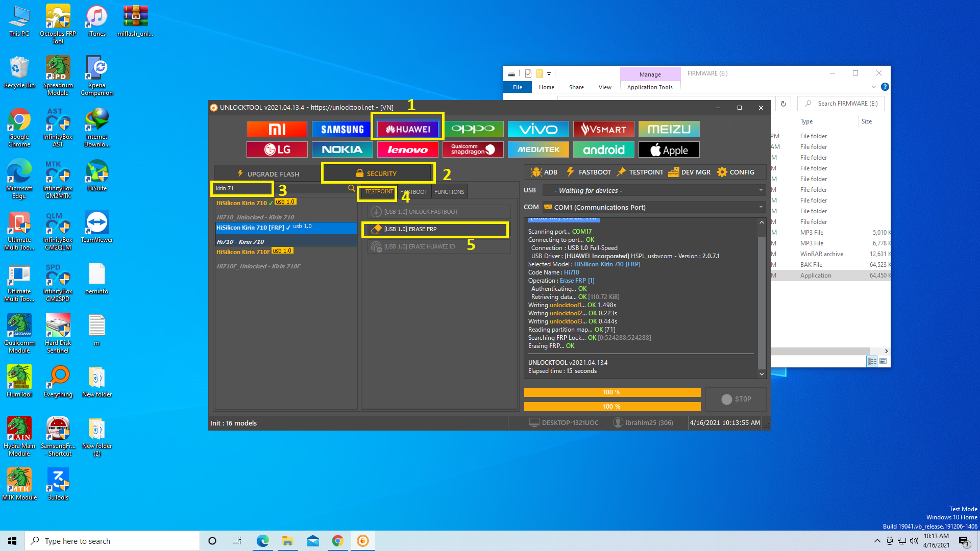Open DEV MGR device manager
The height and width of the screenshot is (551, 980).
pyautogui.click(x=689, y=172)
